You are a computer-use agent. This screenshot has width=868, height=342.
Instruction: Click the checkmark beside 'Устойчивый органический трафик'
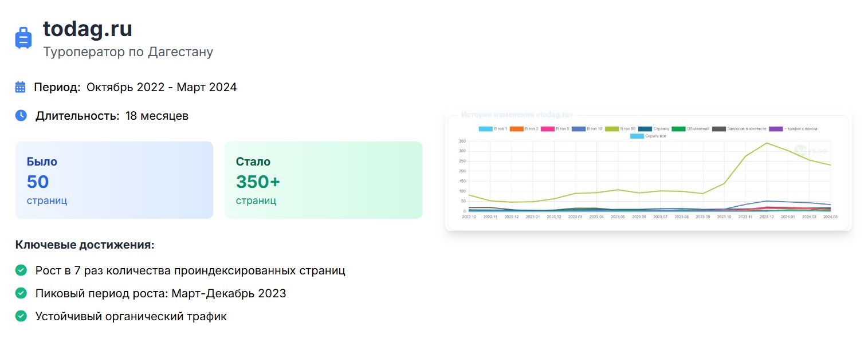(x=21, y=316)
